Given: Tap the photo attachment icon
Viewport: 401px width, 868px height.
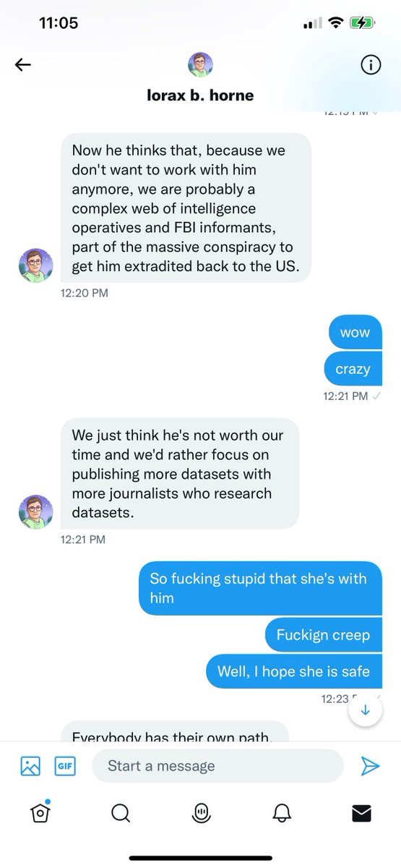Looking at the screenshot, I should (x=30, y=766).
